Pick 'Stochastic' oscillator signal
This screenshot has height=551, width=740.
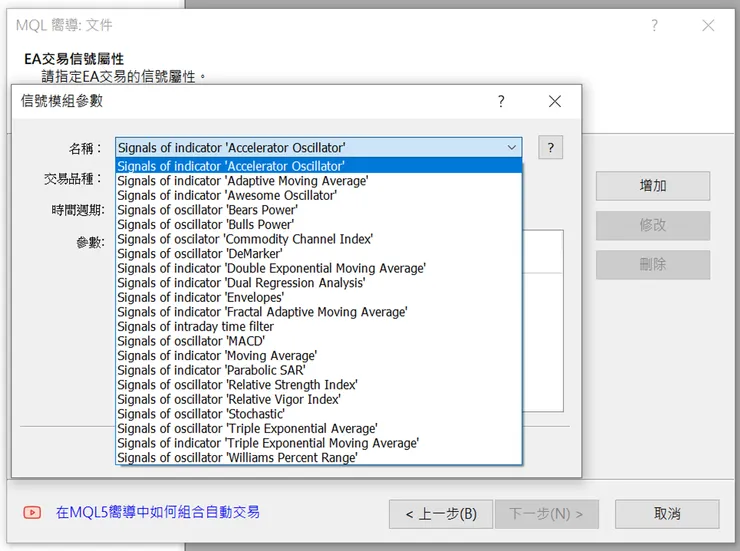pyautogui.click(x=319, y=415)
